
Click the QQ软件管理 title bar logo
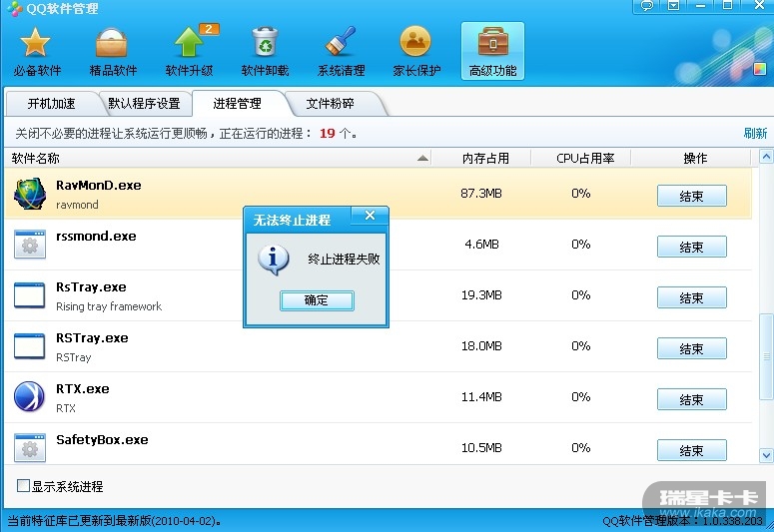click(x=14, y=8)
